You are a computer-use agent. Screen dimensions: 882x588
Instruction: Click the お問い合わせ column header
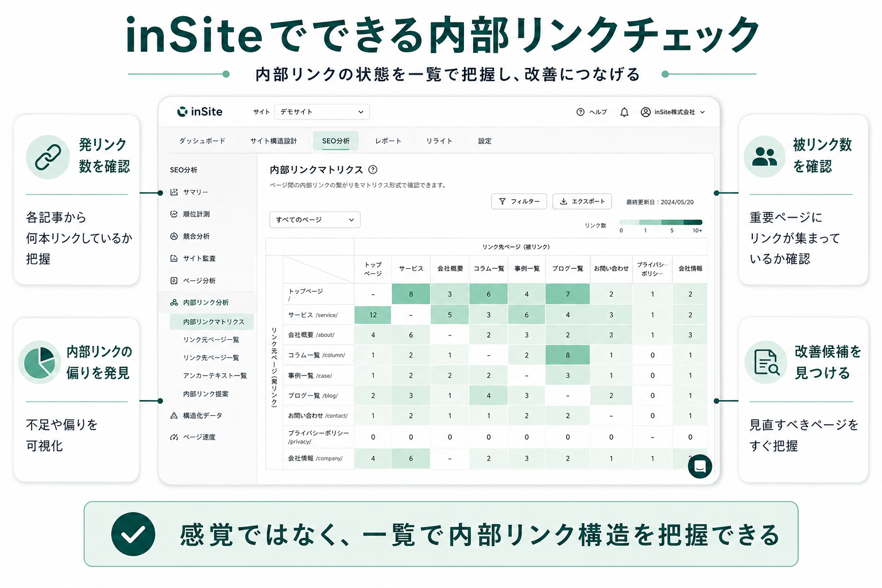(x=611, y=268)
